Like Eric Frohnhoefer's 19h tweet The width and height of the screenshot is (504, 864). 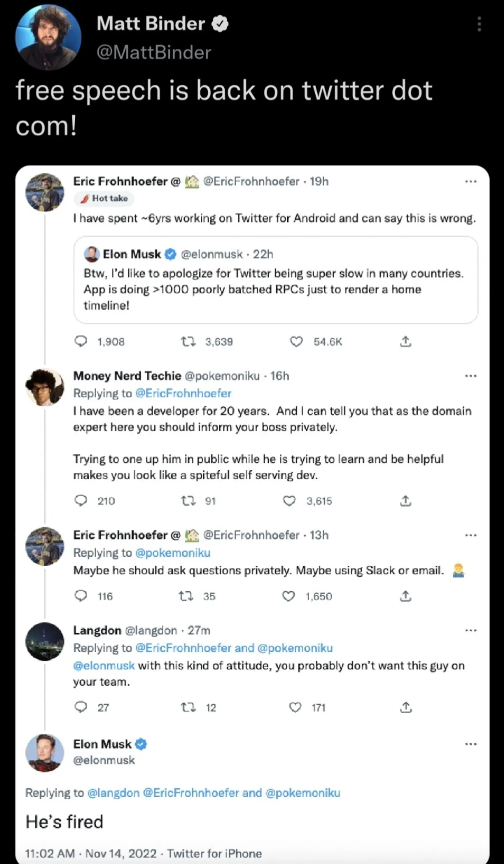coord(297,342)
